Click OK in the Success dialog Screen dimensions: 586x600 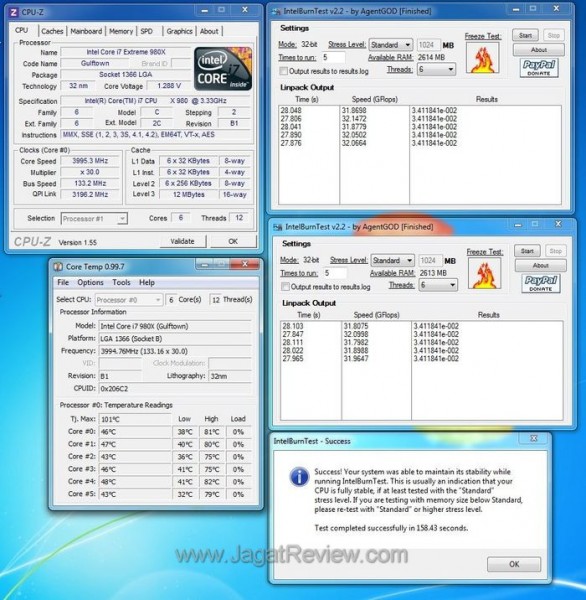pos(514,564)
